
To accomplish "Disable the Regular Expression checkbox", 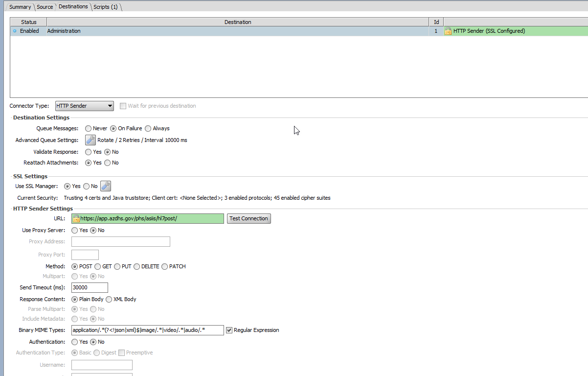I will point(229,329).
